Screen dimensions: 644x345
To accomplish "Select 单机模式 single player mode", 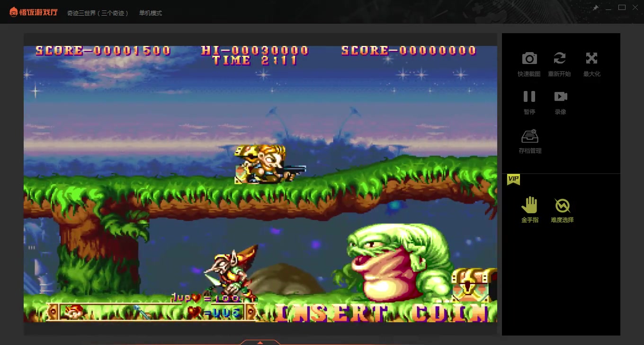I will [x=151, y=13].
